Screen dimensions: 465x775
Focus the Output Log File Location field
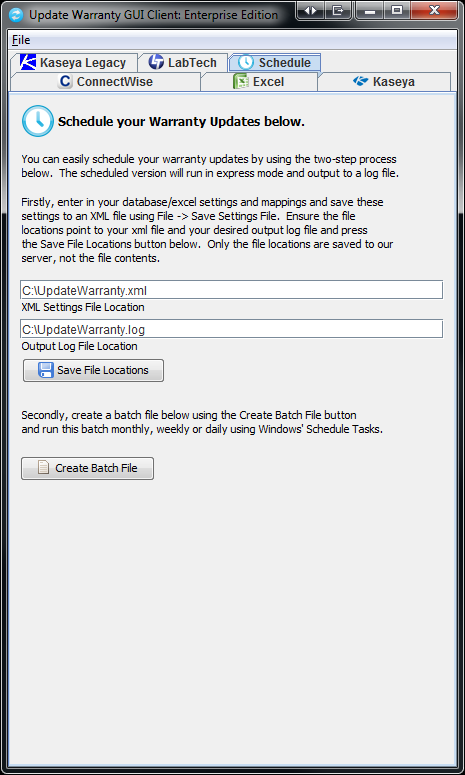tap(231, 329)
